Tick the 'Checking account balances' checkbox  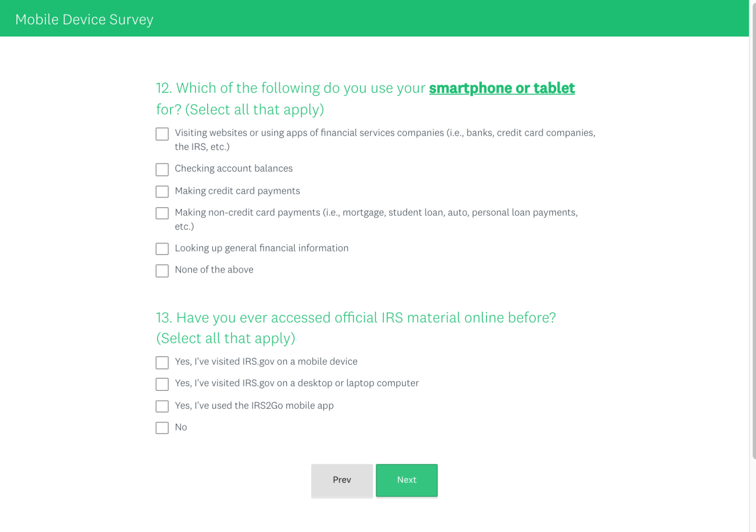click(x=162, y=170)
